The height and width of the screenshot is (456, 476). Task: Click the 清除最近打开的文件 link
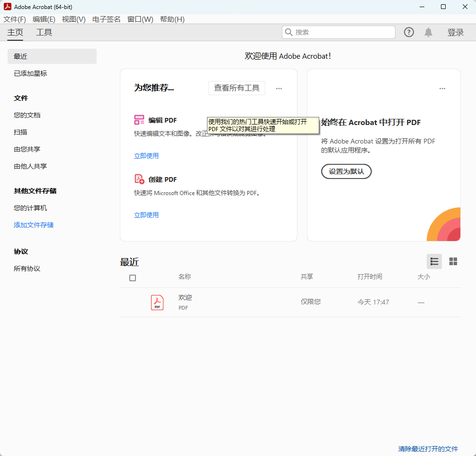(x=428, y=449)
